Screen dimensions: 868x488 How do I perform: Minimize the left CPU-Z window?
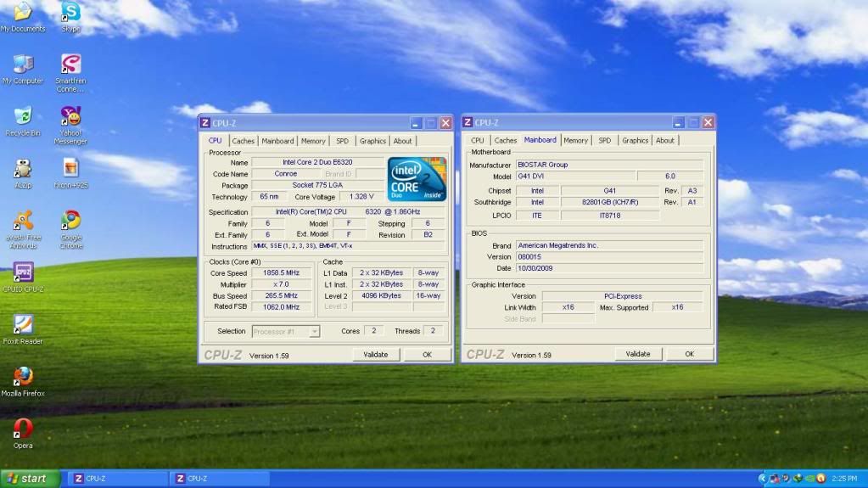(416, 123)
